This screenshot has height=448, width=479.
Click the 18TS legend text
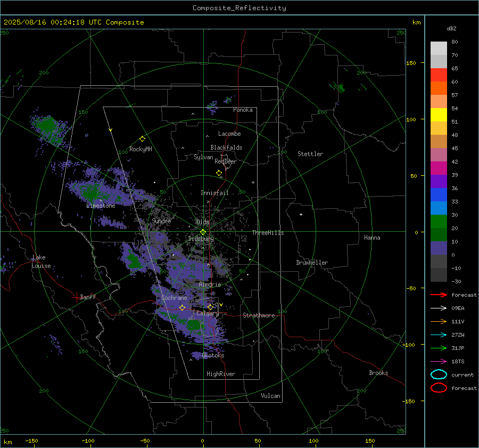pos(458,362)
